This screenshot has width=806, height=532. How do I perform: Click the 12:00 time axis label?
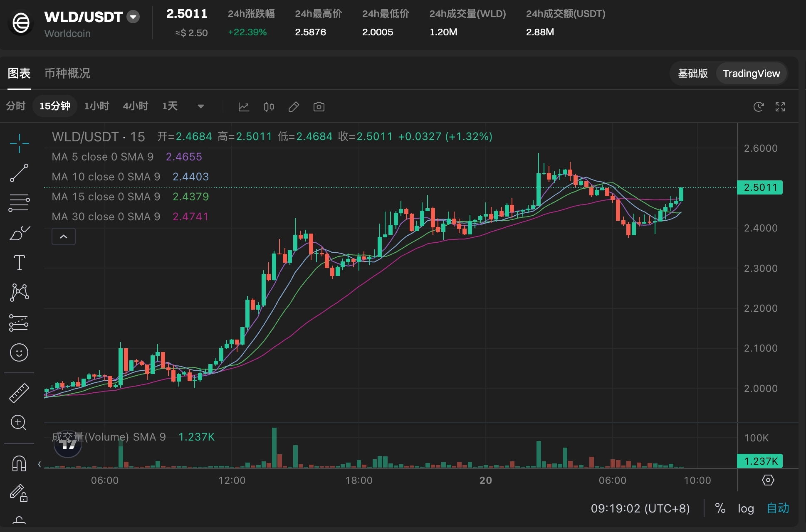(x=232, y=480)
